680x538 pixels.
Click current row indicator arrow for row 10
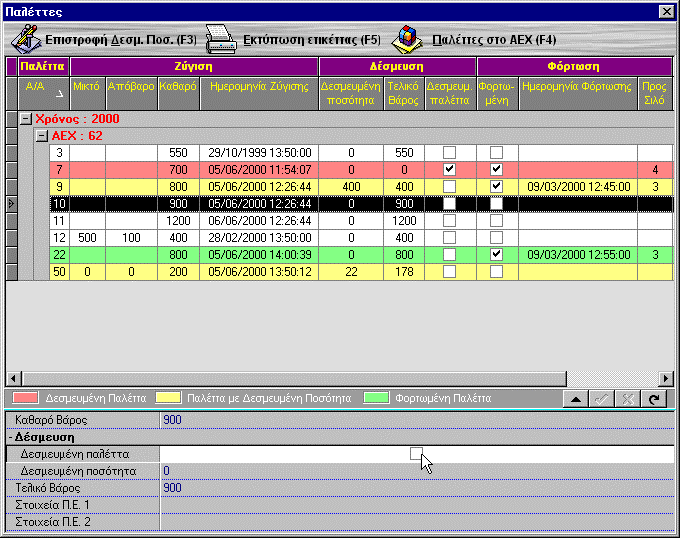[x=11, y=203]
